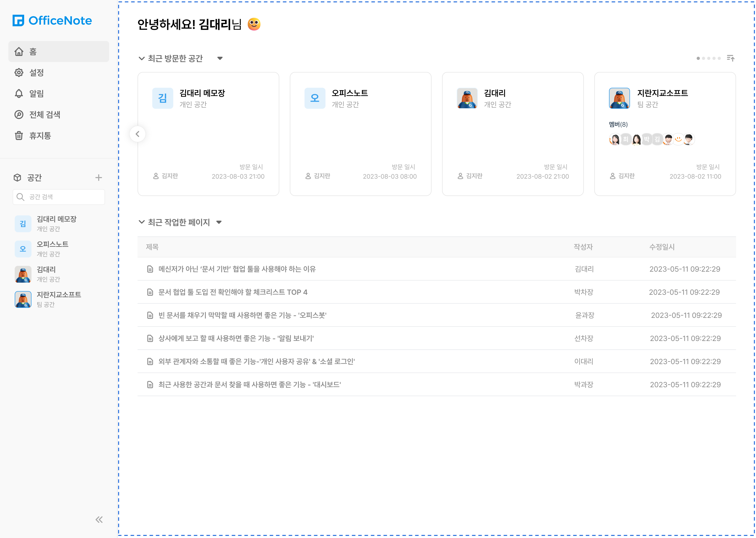Open 설정 in sidebar menu
The height and width of the screenshot is (538, 756).
36,73
